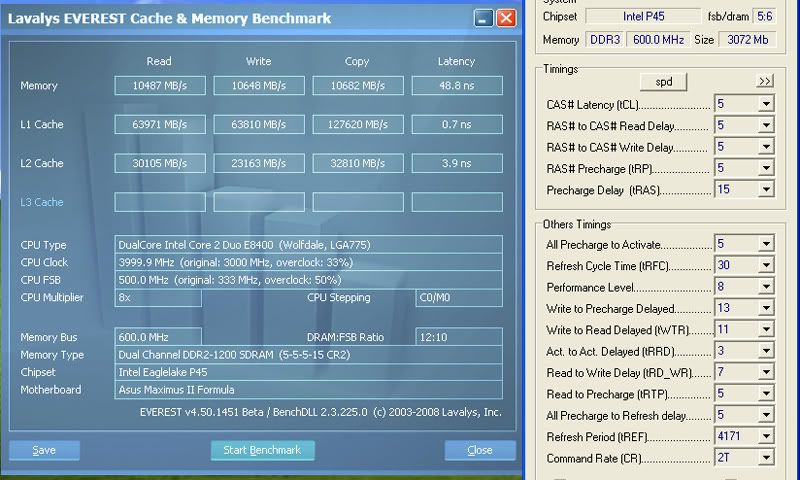
Task: Click the Memory Bus value 600.0 MHz
Action: coord(158,337)
